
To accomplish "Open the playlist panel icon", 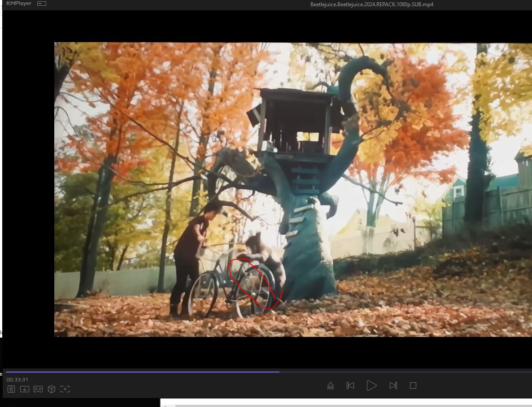I will point(11,389).
